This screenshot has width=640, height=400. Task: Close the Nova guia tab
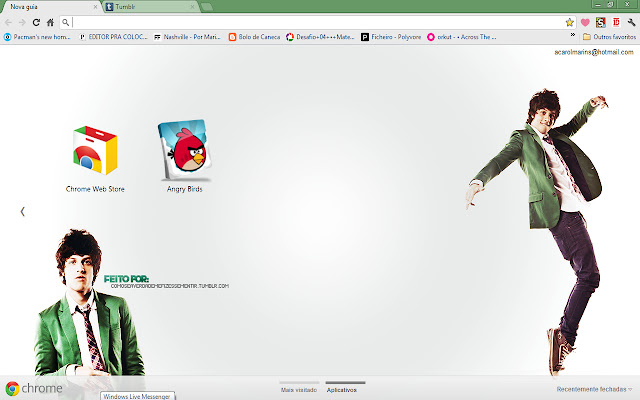(96, 7)
